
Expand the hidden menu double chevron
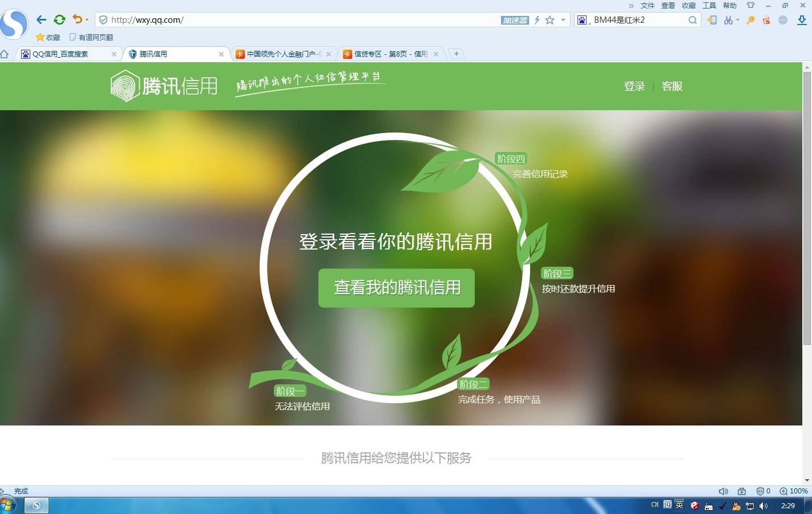click(x=631, y=6)
